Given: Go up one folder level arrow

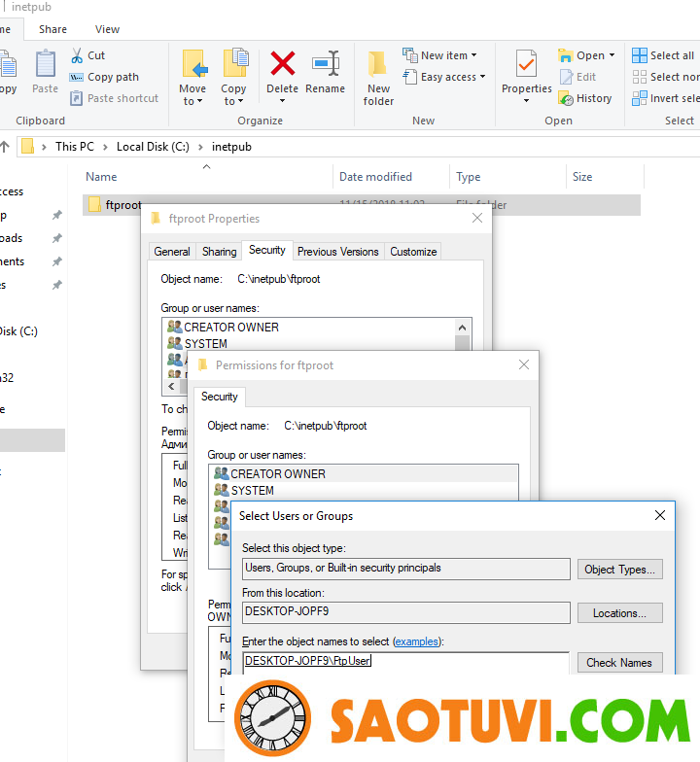Looking at the screenshot, I should click(x=5, y=146).
